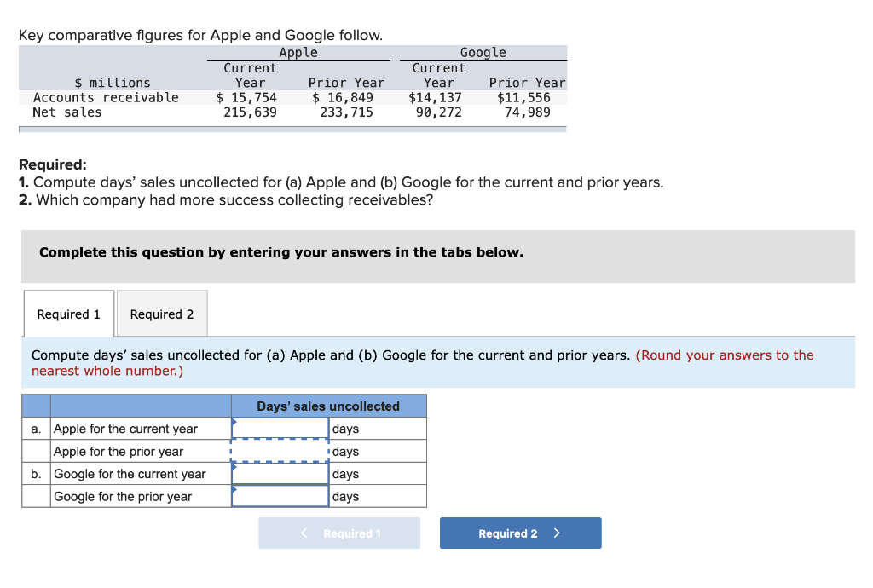Click the Google prior year days input field

[280, 496]
